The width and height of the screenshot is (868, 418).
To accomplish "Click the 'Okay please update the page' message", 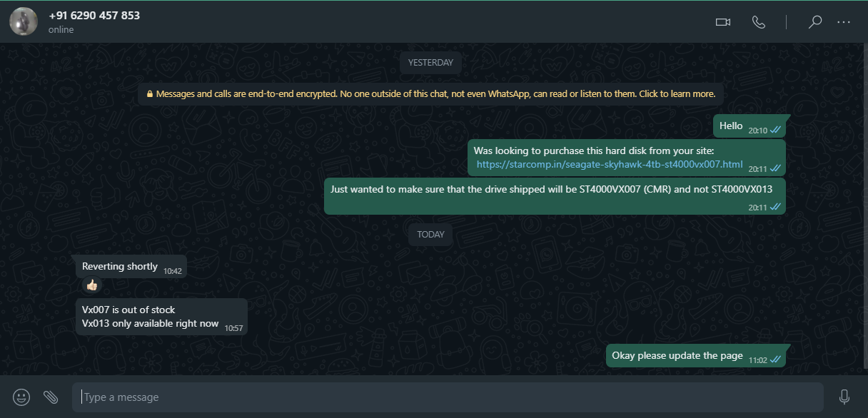I will [x=696, y=356].
